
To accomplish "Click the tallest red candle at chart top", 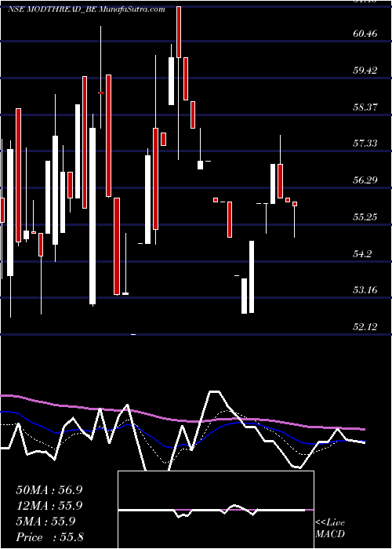I will [179, 32].
